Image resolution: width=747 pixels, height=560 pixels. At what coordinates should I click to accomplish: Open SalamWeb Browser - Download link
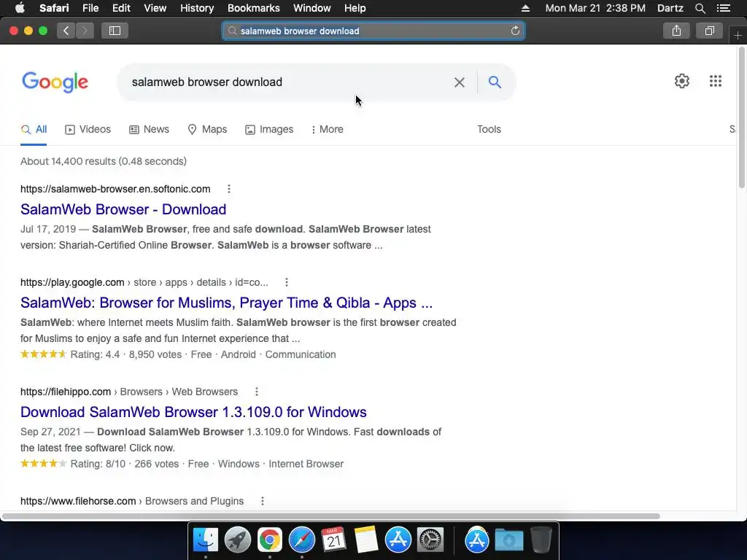click(123, 209)
